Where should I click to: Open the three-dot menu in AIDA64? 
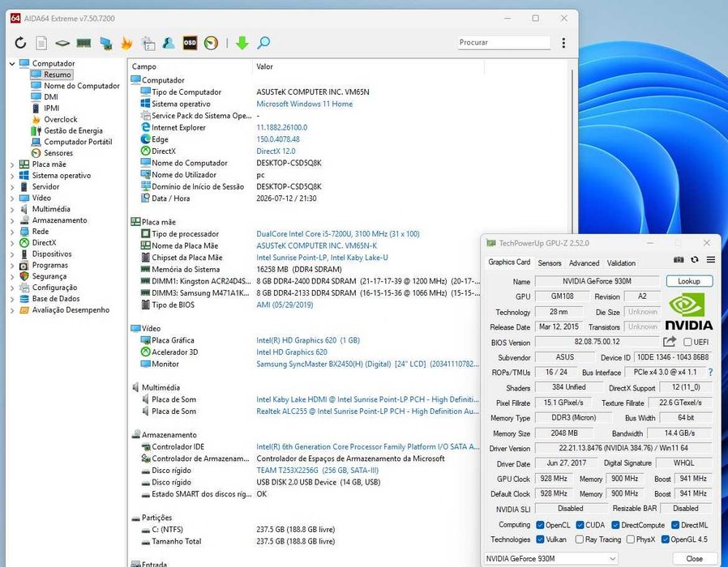(563, 43)
